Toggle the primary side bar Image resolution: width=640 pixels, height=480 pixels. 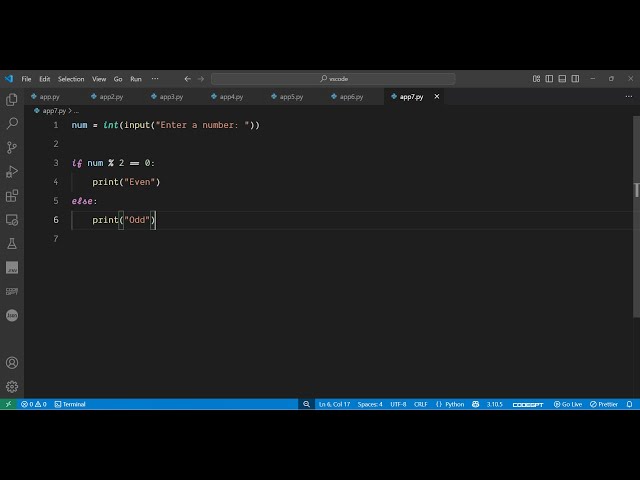click(x=549, y=79)
